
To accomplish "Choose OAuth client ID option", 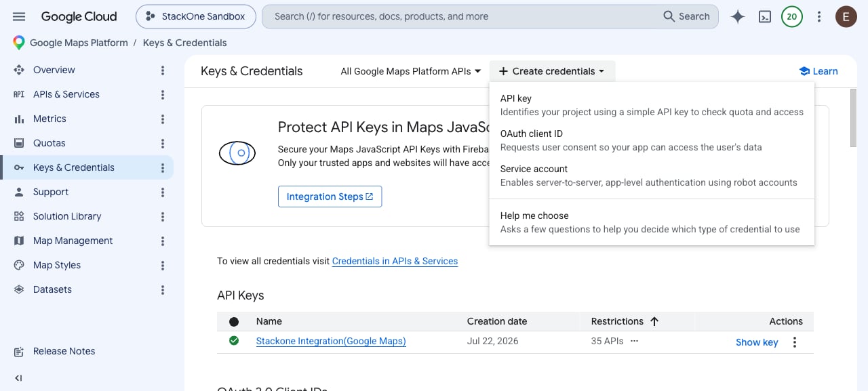I will tap(651, 140).
